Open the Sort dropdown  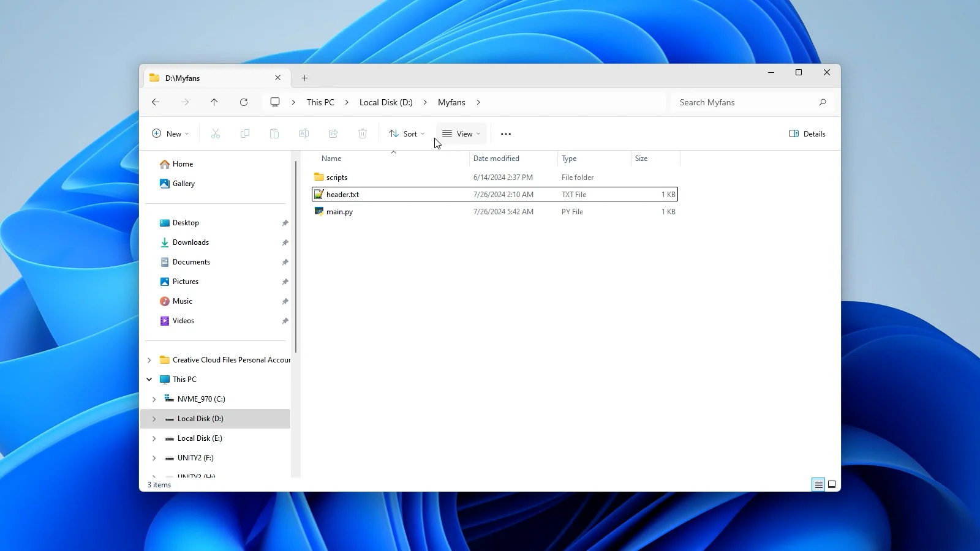tap(407, 133)
